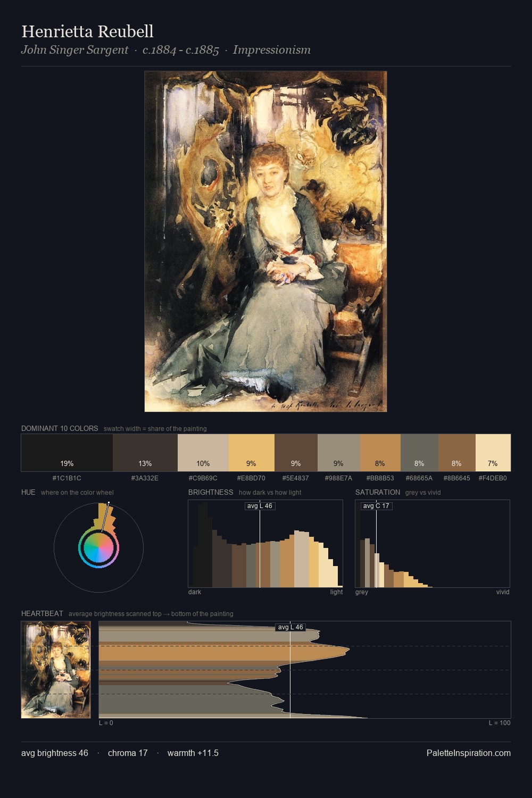The width and height of the screenshot is (532, 798).
Task: Click the 7% share label on cream swatch
Action: click(x=493, y=463)
